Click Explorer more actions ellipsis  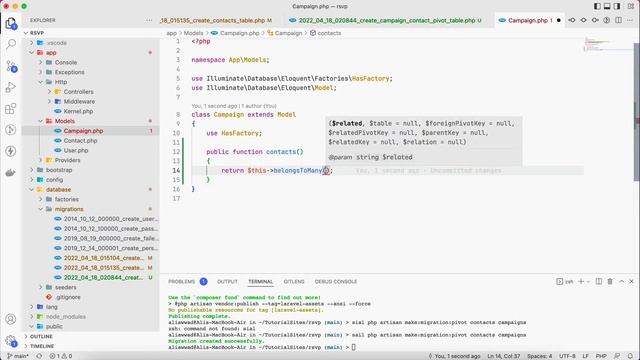coord(149,20)
